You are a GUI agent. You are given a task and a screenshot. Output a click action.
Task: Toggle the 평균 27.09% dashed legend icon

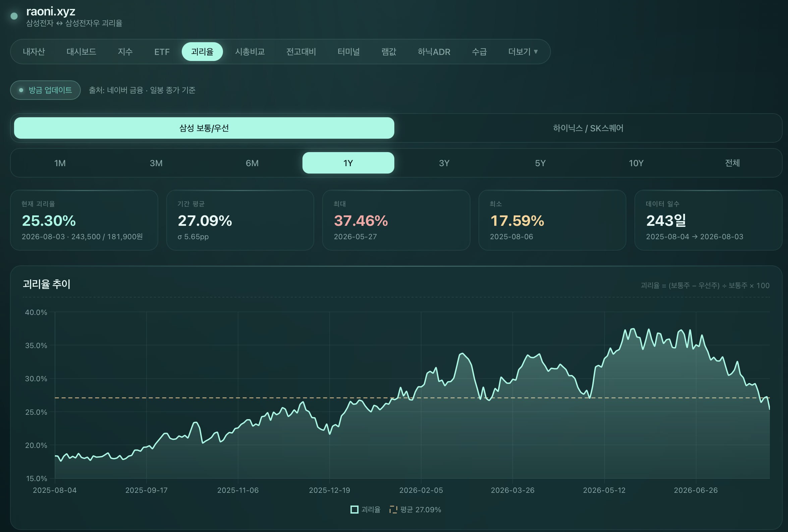[393, 510]
